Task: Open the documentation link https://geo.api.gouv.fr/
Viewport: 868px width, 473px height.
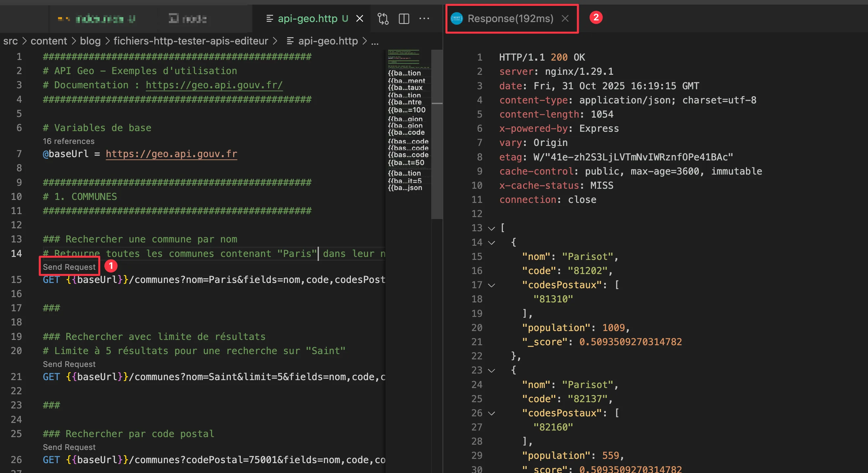Action: click(x=214, y=85)
